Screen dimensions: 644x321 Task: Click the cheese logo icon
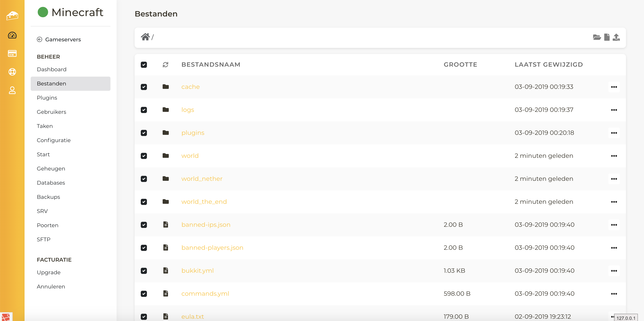(x=12, y=16)
